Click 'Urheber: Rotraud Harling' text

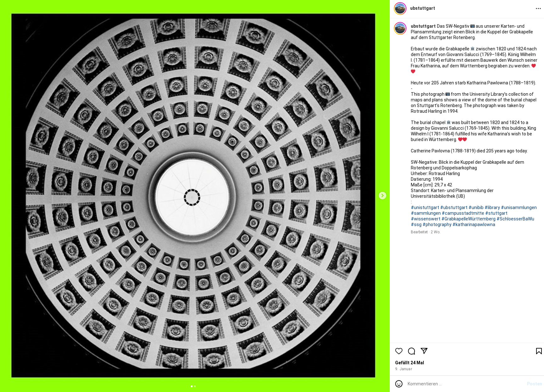(435, 173)
